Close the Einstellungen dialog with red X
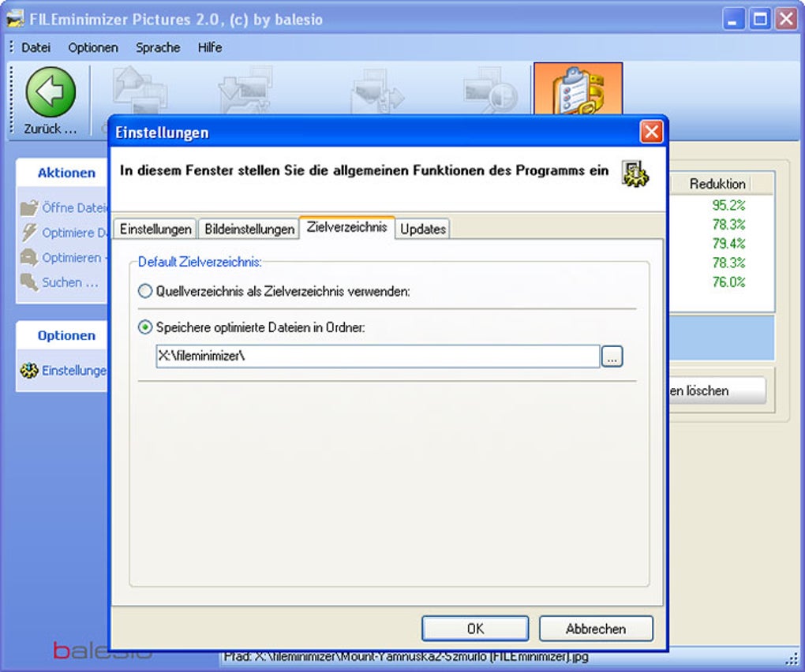The height and width of the screenshot is (672, 805). coord(651,133)
